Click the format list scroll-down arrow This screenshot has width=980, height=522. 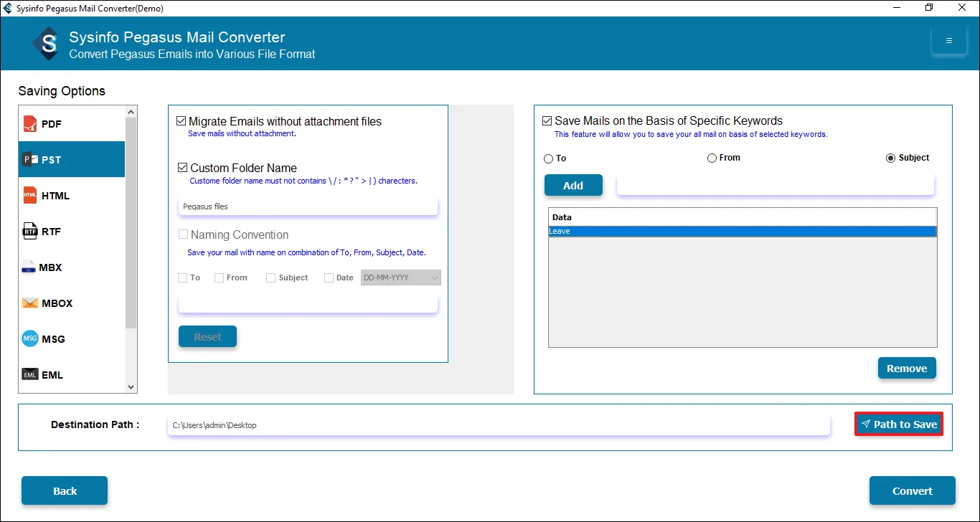click(x=131, y=386)
